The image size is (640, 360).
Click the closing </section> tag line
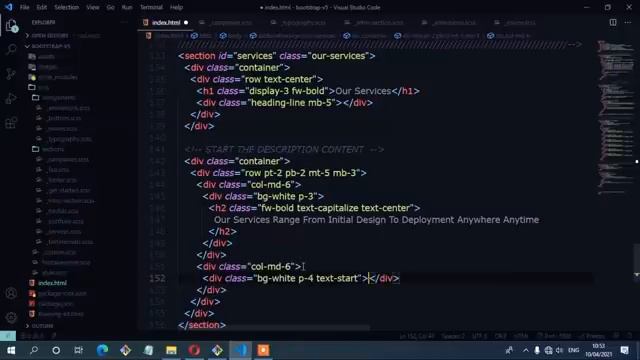click(202, 325)
